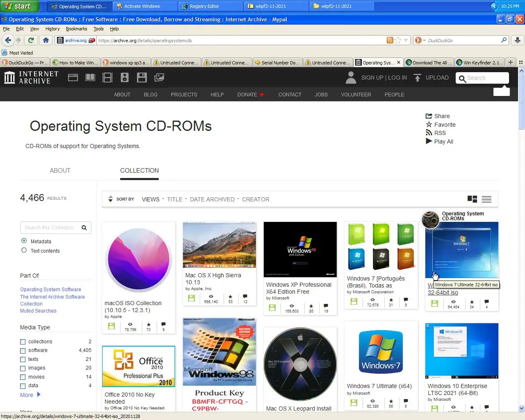Click the browser Forward arrow button
This screenshot has width=525, height=420.
[18, 40]
